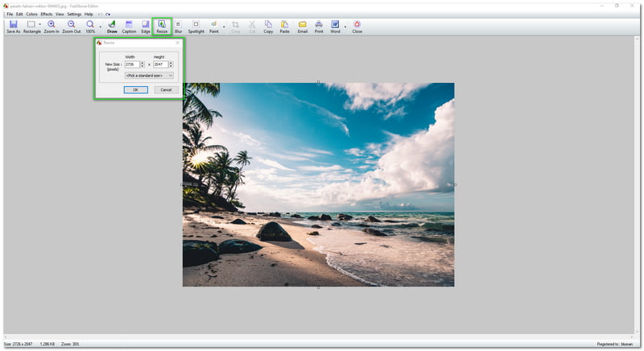Open the Edge effects tool
Screen dimensions: 644x351
pos(146,25)
